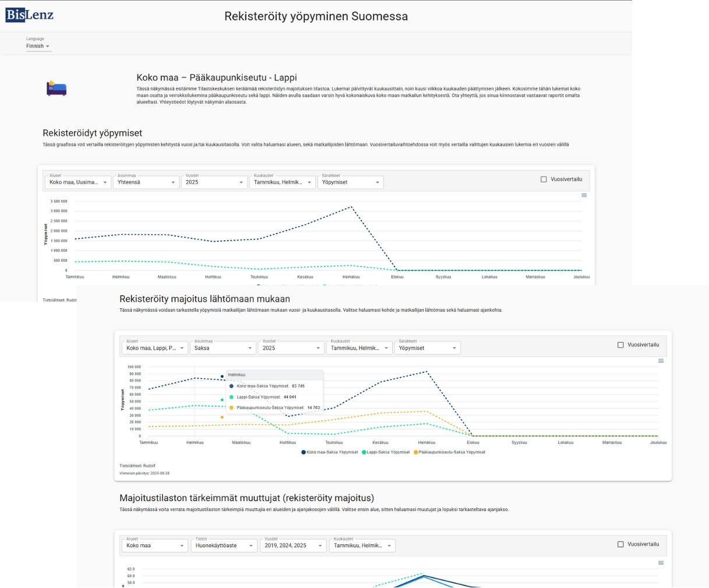
Task: Open the Finnish language dropdown
Action: click(x=38, y=46)
